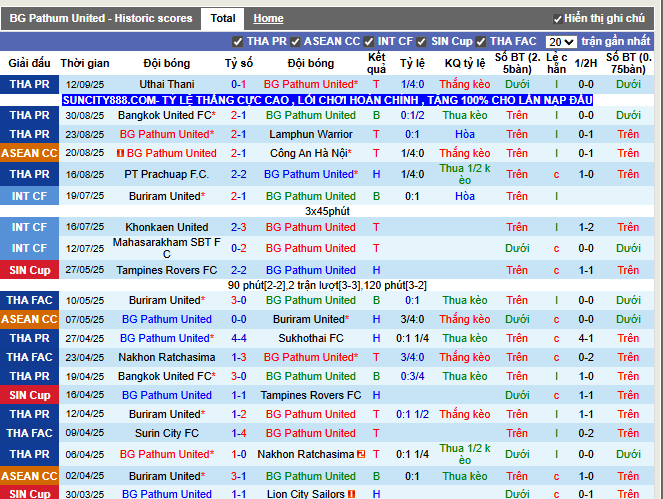Click the 0:1 1/2 odds on 12/04/25
Viewport: 663px width, 499px height.
[412, 414]
